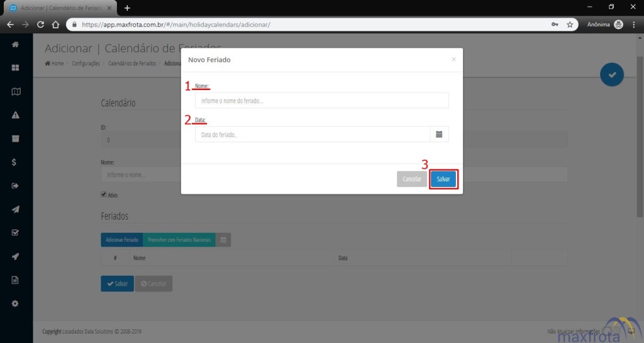Viewport: 644px width, 343px height.
Task: Click the paper plane sidebar icon
Action: (x=16, y=209)
